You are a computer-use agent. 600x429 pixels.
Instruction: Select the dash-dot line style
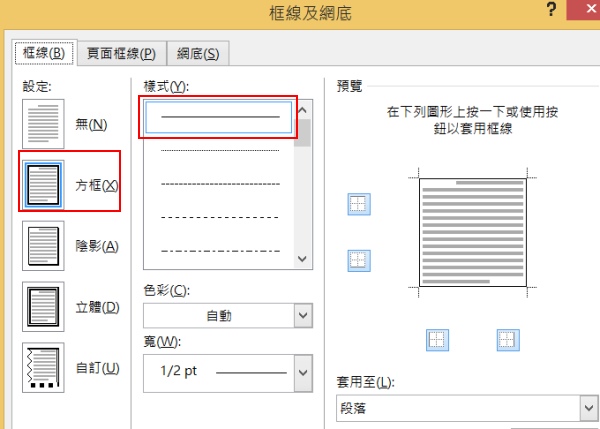(220, 251)
